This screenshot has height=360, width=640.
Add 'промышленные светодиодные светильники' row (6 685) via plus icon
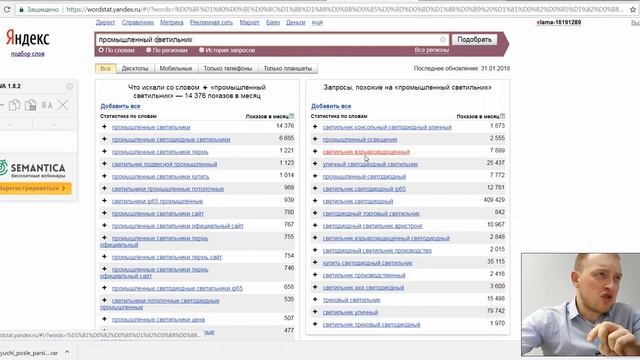click(104, 139)
